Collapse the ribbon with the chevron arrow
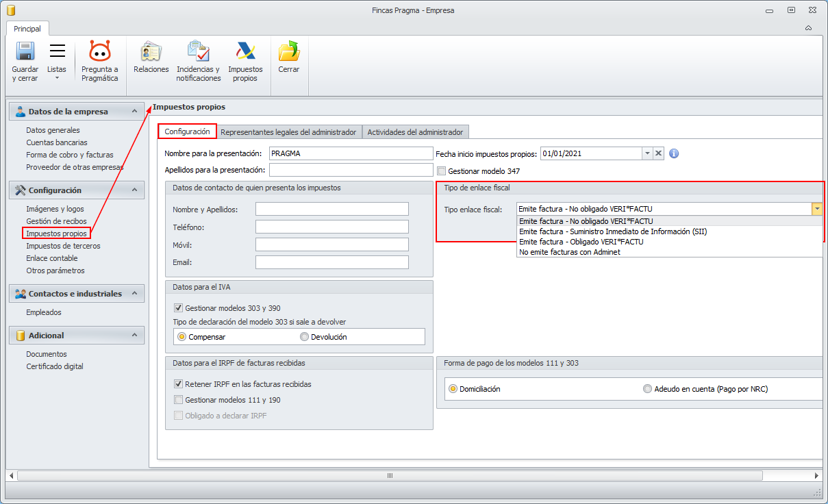 point(808,28)
